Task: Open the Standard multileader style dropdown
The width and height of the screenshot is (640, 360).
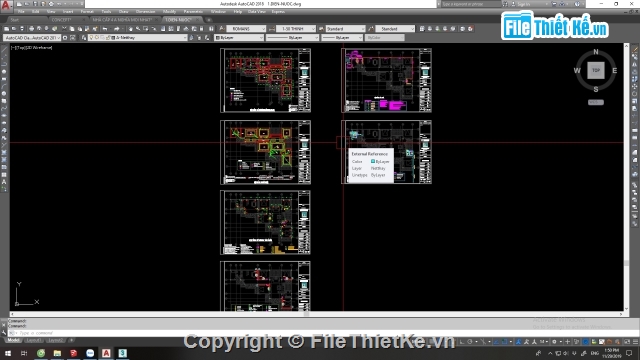Action: click(395, 29)
